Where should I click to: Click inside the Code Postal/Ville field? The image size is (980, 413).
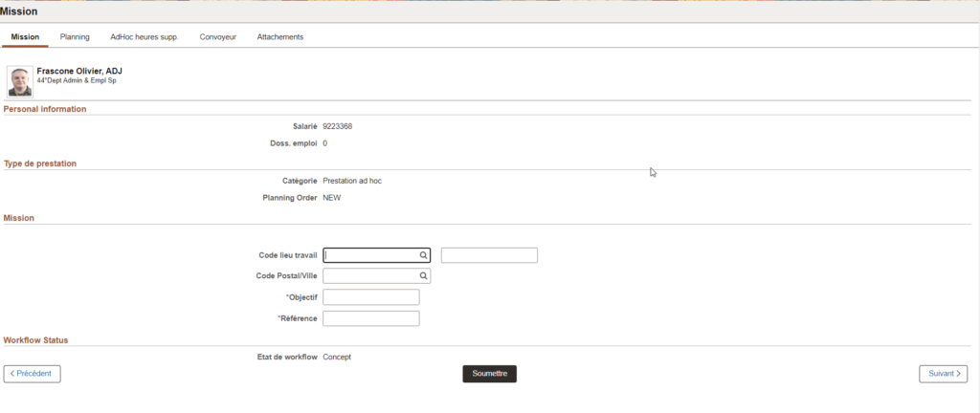pyautogui.click(x=370, y=276)
